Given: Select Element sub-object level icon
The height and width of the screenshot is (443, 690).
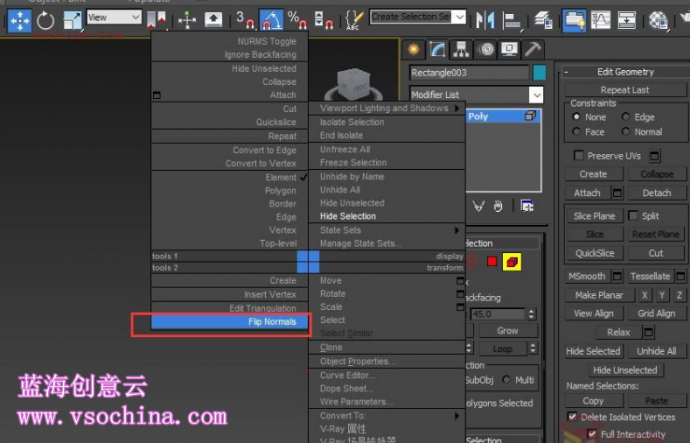Looking at the screenshot, I should 512,262.
